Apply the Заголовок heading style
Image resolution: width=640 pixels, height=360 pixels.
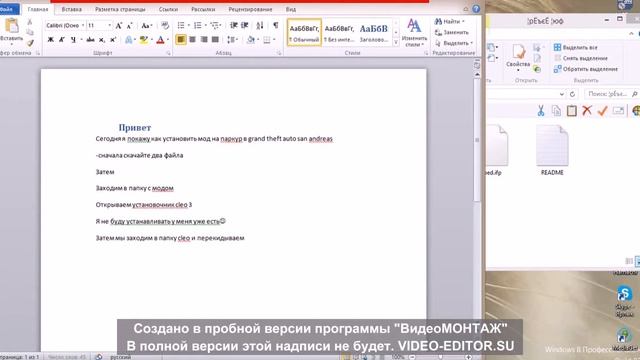[373, 32]
